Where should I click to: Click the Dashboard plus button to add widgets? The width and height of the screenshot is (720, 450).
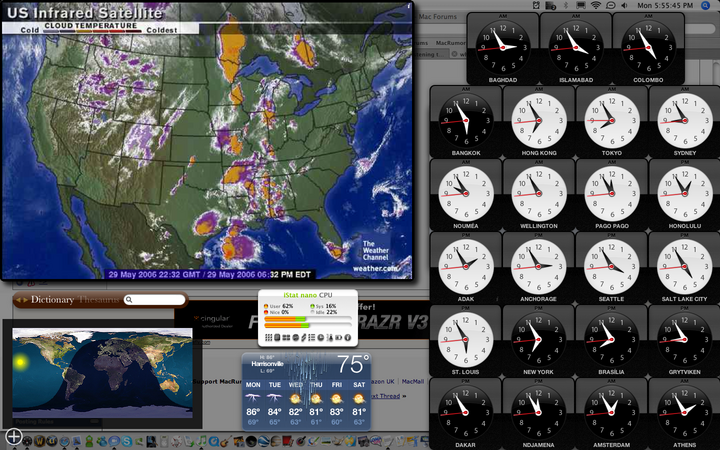pyautogui.click(x=14, y=437)
